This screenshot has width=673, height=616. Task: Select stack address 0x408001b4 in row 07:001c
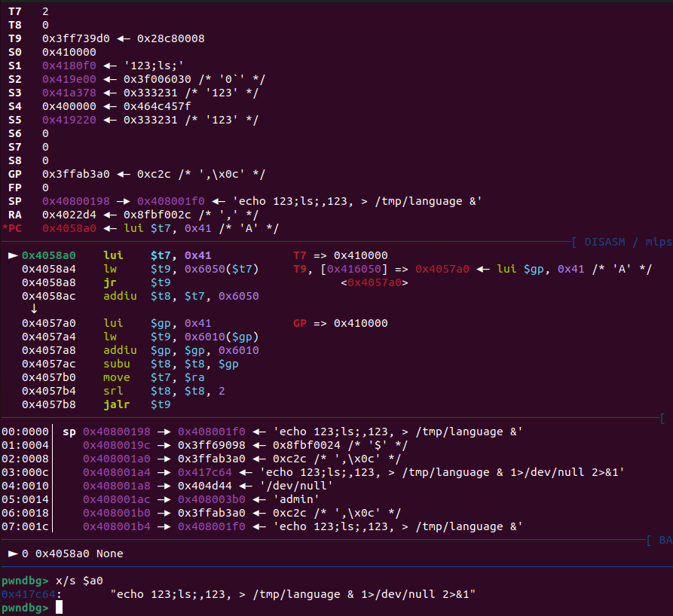pos(117,527)
